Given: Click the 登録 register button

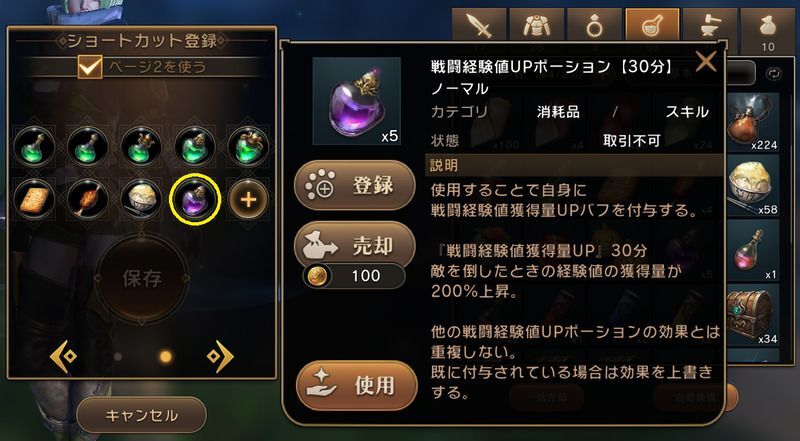Looking at the screenshot, I should (355, 186).
